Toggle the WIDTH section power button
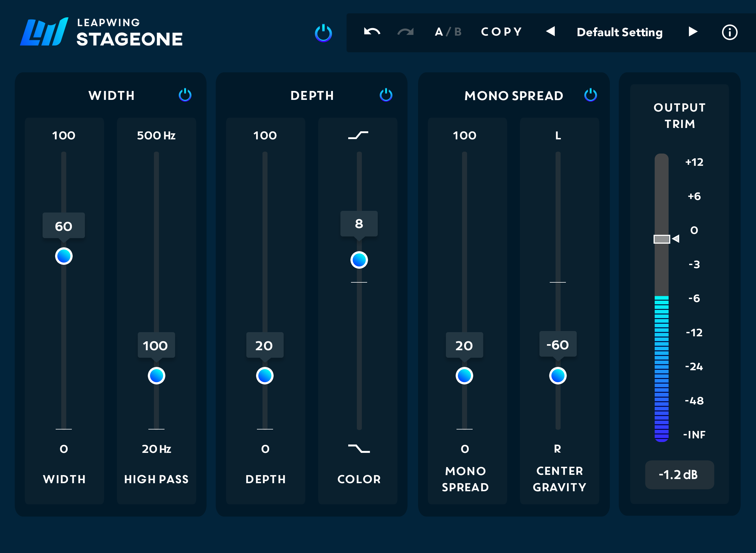This screenshot has width=756, height=553. [185, 95]
